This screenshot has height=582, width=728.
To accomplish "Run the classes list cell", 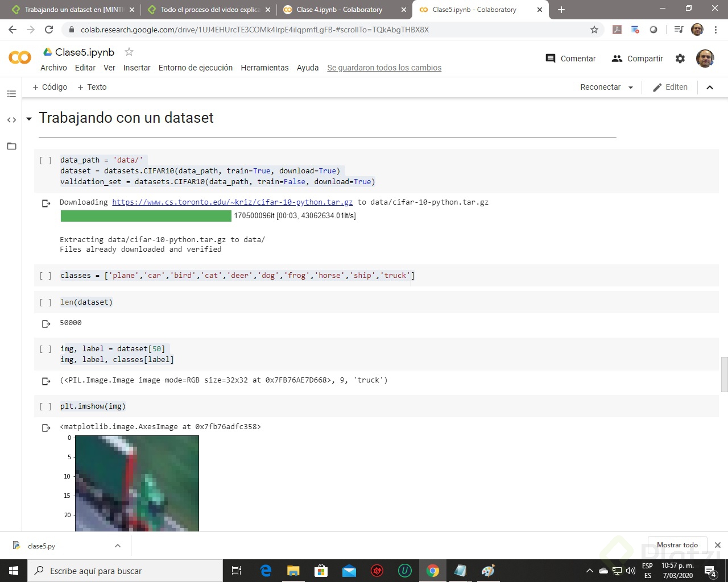I will [x=45, y=276].
